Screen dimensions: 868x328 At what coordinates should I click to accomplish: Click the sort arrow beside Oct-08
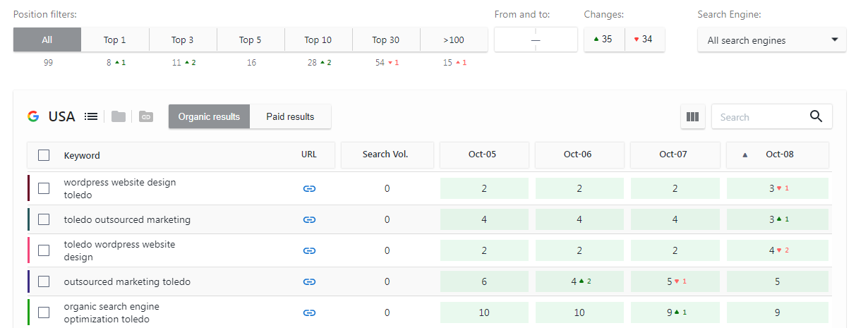(x=745, y=154)
